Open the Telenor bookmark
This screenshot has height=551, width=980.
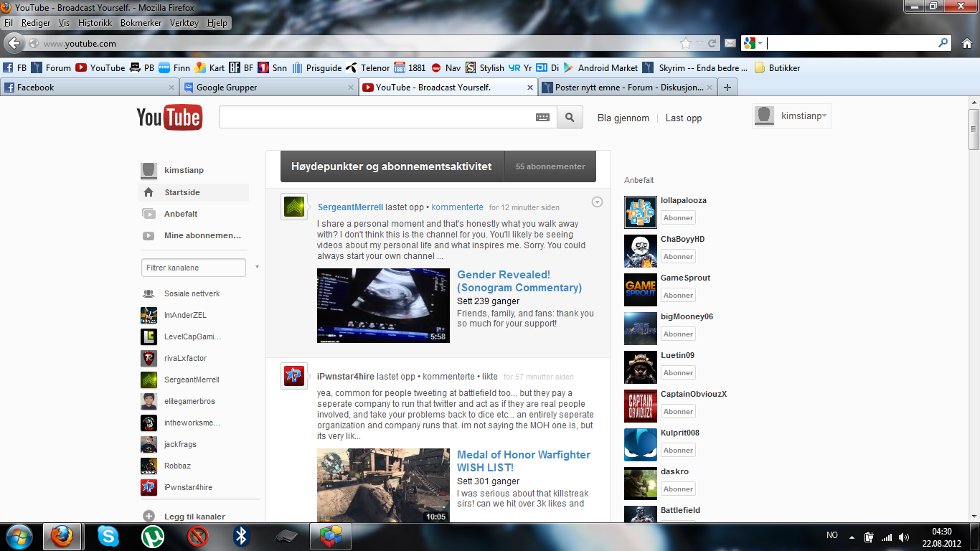(368, 68)
